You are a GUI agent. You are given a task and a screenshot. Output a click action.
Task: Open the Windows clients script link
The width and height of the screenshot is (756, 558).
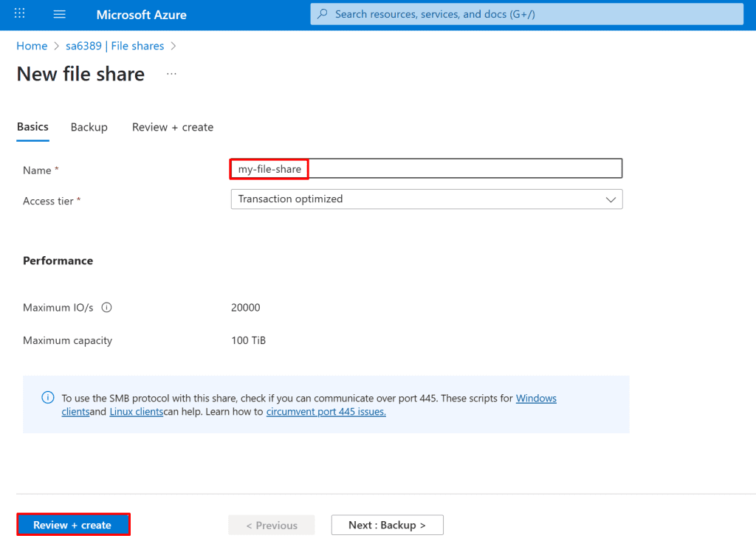536,399
